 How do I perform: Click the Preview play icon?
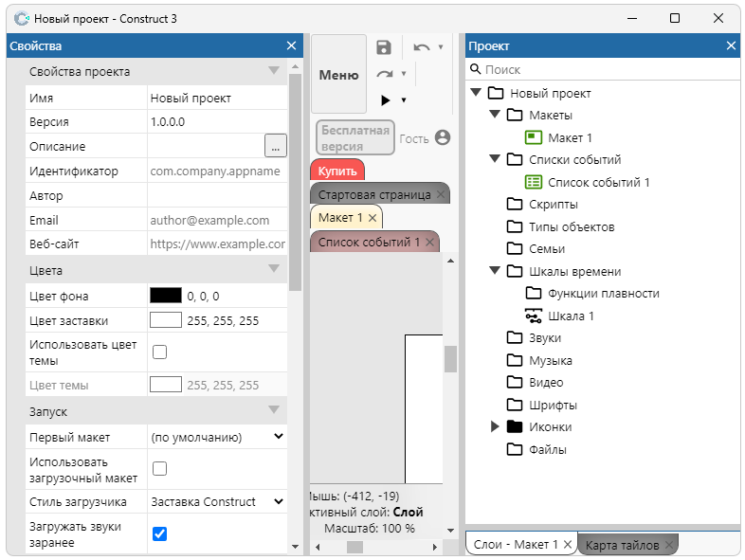tap(386, 100)
